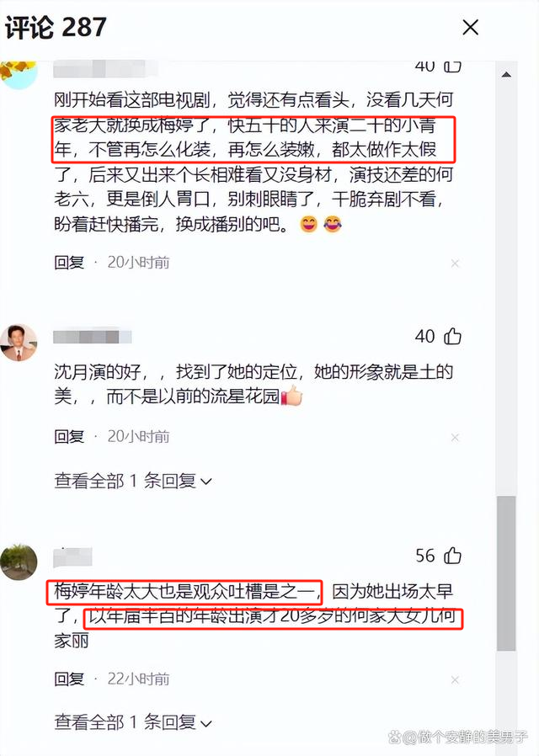539x756 pixels.
Task: Like the comment with 56 likes
Action: (x=452, y=556)
